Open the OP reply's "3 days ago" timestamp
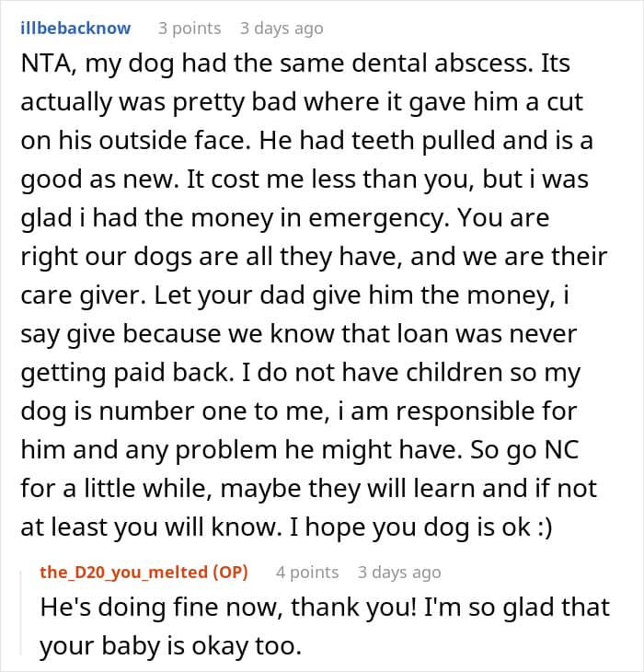This screenshot has height=672, width=644. [x=399, y=573]
